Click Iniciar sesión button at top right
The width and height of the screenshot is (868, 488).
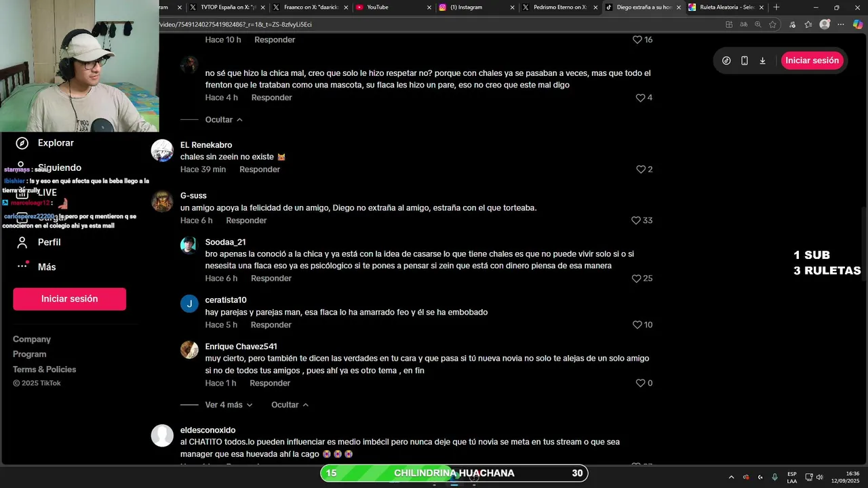click(812, 60)
